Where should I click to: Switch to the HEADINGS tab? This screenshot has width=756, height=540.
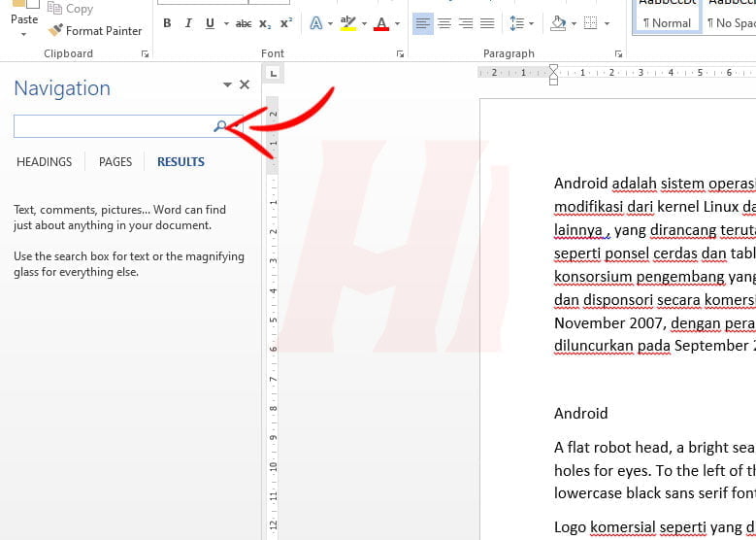45,161
